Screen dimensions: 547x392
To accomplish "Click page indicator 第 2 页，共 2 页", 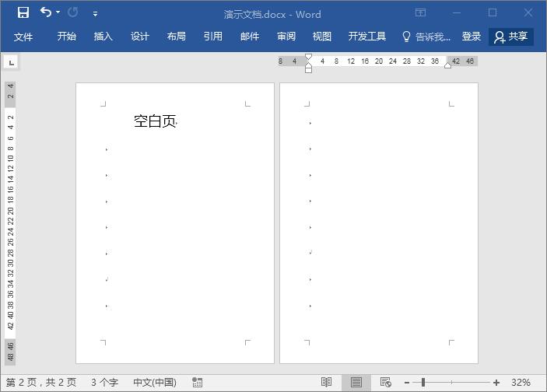I will click(x=41, y=383).
